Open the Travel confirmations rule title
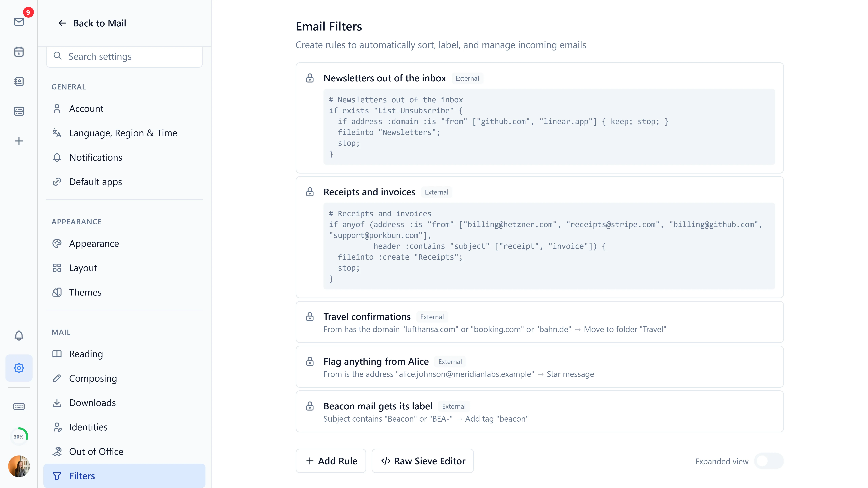The image size is (868, 488). 367,317
